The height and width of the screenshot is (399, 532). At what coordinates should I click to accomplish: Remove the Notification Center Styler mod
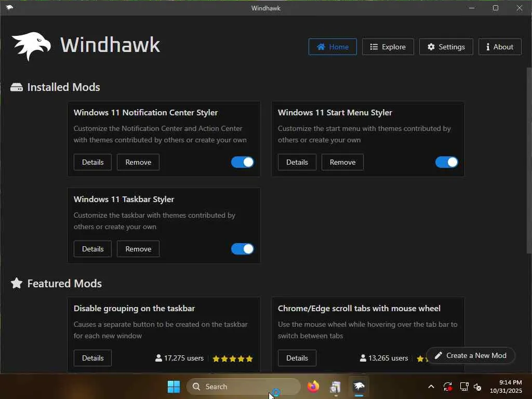click(x=138, y=162)
